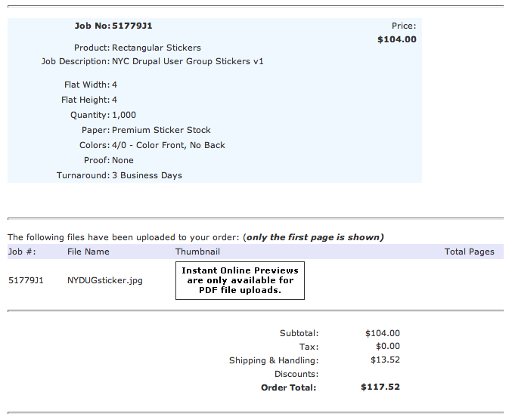This screenshot has width=512, height=420.
Task: Click the NYC Drupal User Group Stickers description
Action: click(188, 61)
